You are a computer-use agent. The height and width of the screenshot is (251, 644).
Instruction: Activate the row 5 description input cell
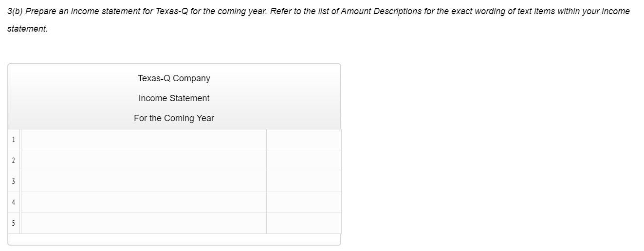tap(144, 223)
